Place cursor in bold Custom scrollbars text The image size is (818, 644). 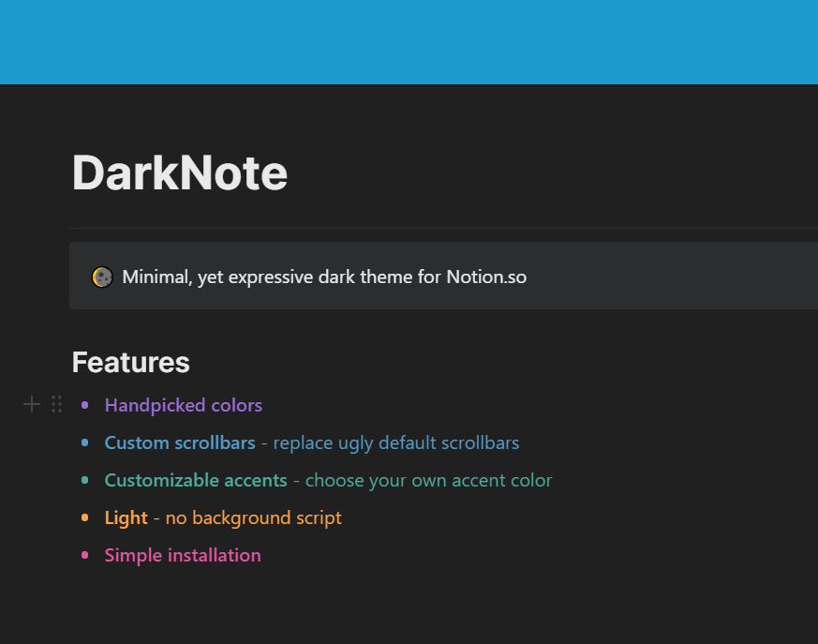(x=180, y=442)
